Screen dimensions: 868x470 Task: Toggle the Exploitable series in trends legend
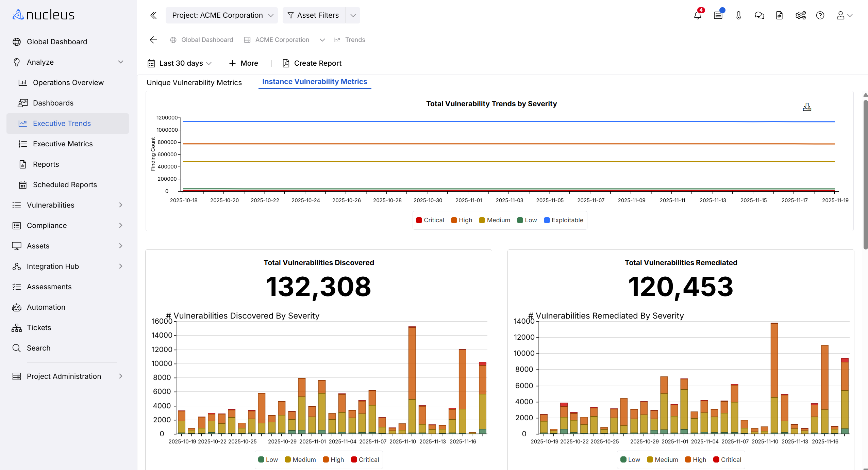(x=563, y=220)
